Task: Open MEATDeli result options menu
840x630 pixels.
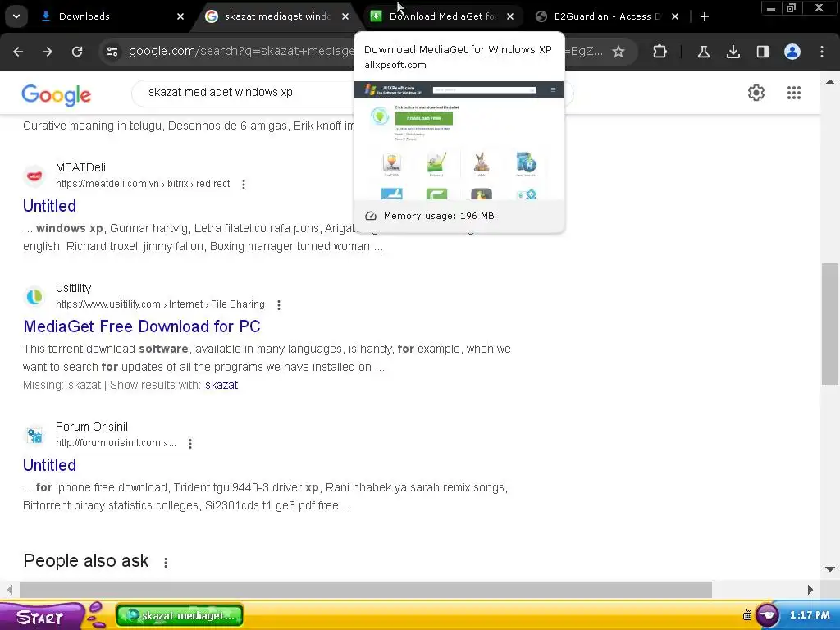Action: click(244, 185)
